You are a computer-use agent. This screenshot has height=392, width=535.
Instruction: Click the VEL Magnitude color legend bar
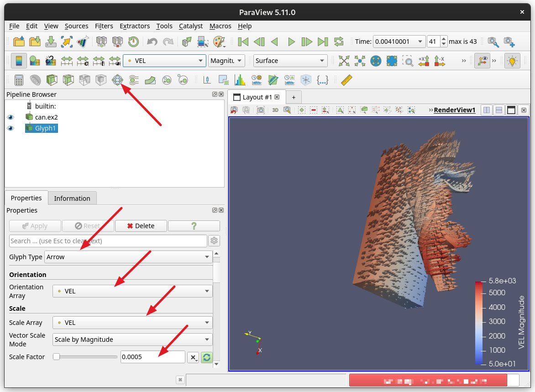479,323
